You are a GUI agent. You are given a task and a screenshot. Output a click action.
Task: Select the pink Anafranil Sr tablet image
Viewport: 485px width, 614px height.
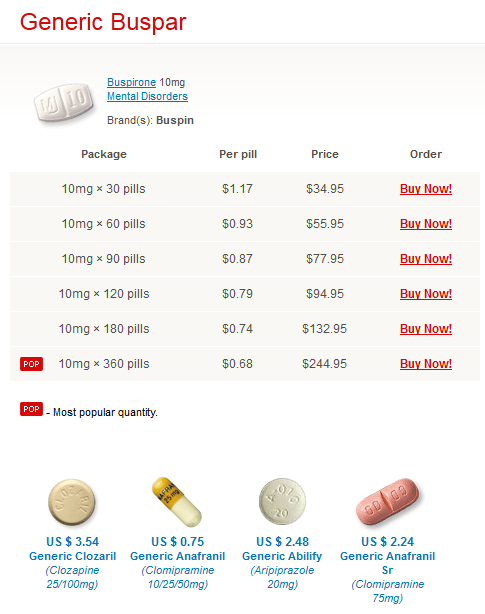[x=387, y=503]
